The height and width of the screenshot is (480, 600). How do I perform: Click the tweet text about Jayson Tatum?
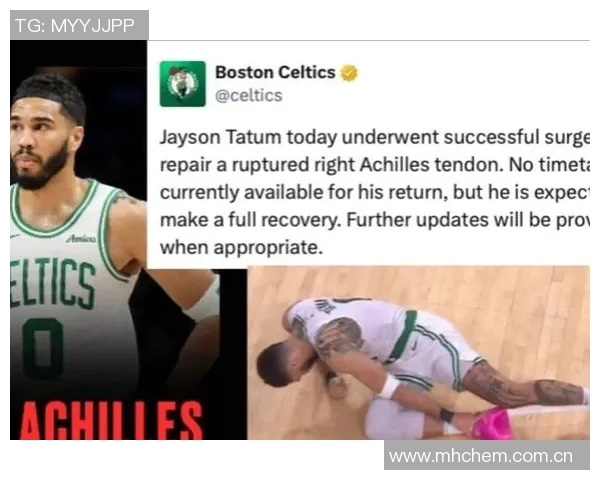[374, 192]
